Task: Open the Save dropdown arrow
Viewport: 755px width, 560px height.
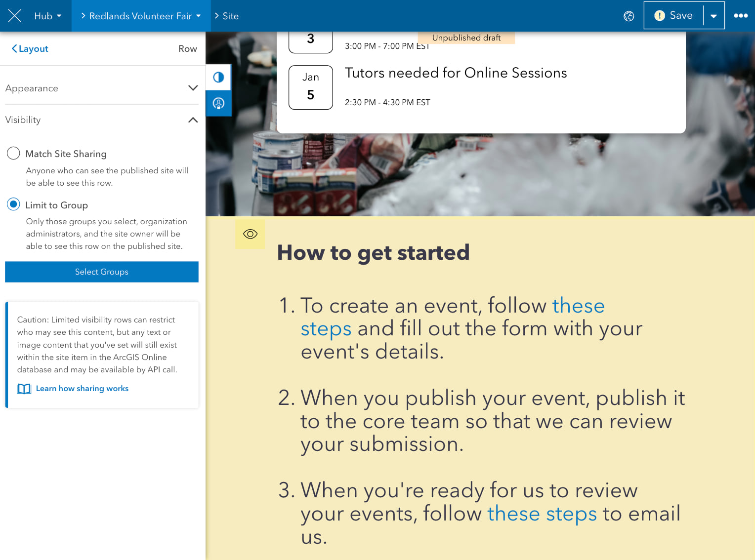Action: pyautogui.click(x=713, y=16)
